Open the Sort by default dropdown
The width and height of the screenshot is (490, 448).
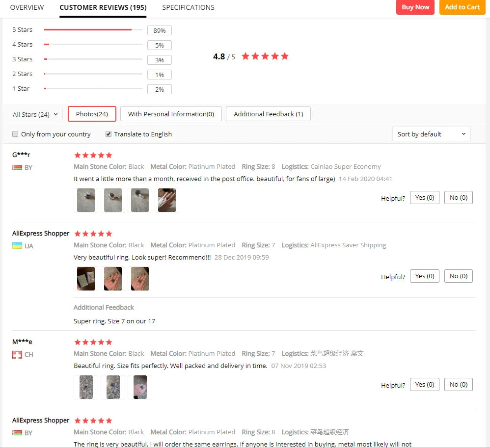tap(431, 134)
